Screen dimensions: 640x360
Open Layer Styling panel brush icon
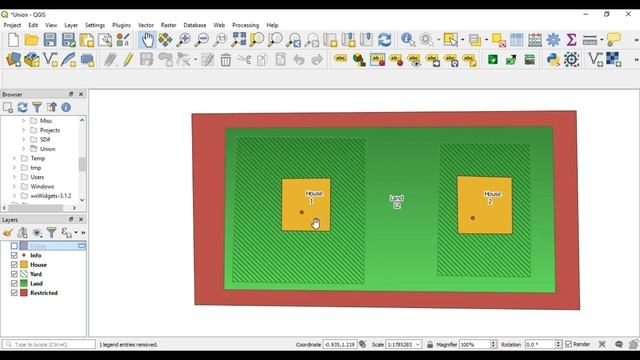coord(7,233)
